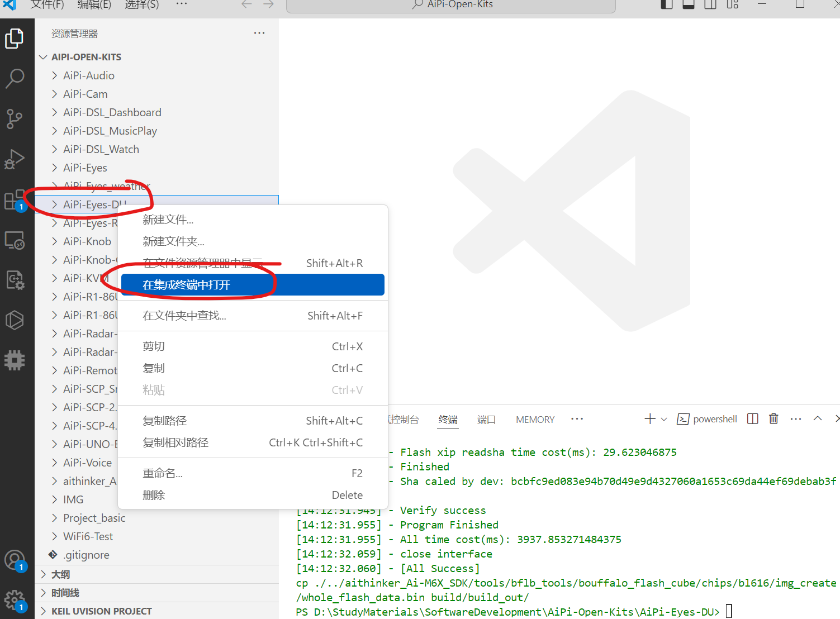Open customize layout icon
Image resolution: width=840 pixels, height=619 pixels.
point(733,4)
